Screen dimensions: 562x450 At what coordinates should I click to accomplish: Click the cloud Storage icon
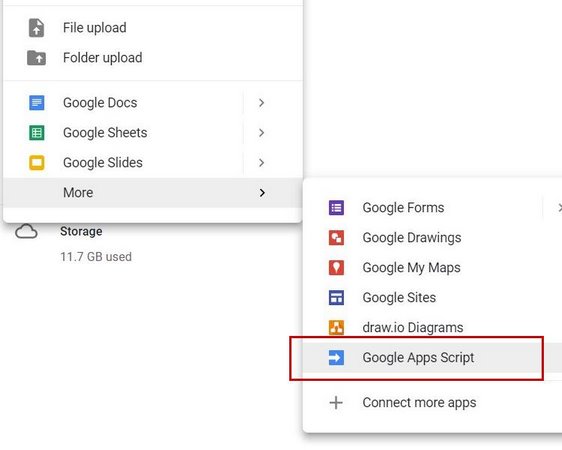pyautogui.click(x=26, y=231)
